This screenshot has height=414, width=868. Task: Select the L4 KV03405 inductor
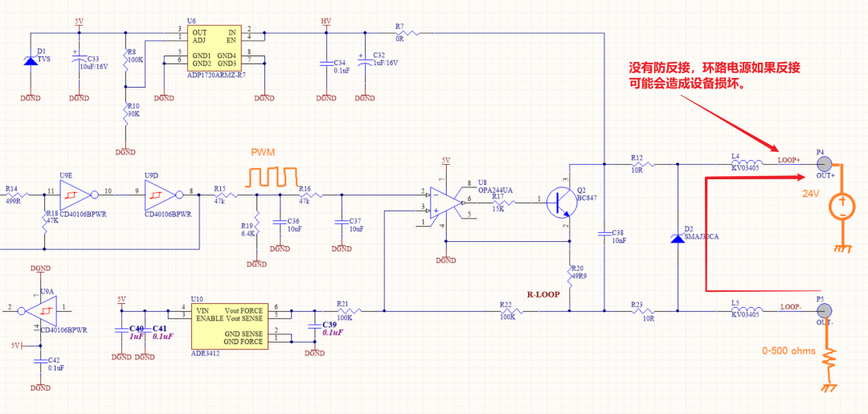(747, 164)
